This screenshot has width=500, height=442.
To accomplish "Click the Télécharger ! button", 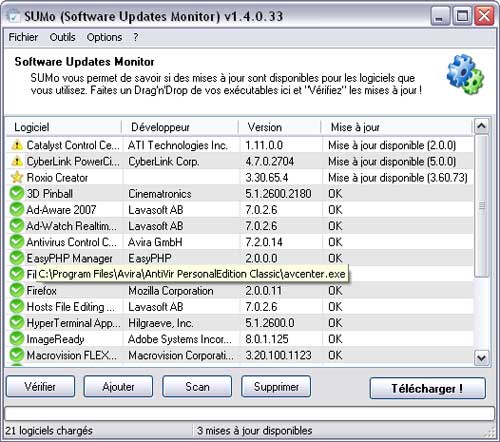I will (x=428, y=388).
